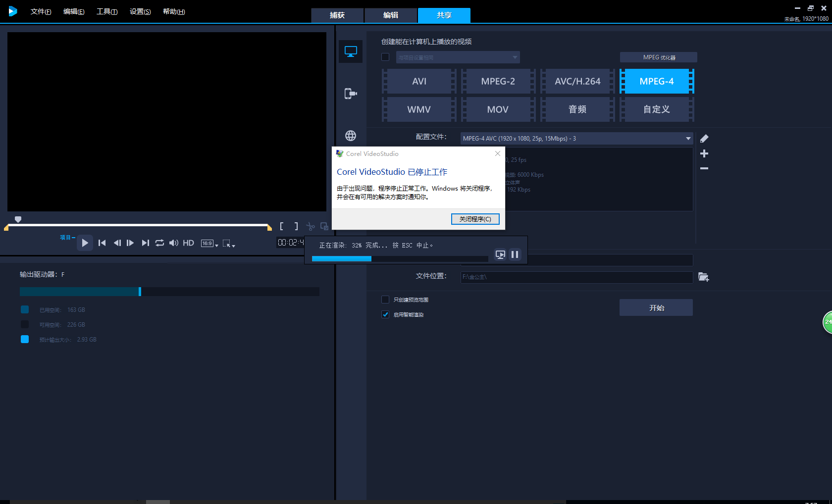Screen dimensions: 832x504
Task: Click the black video preview window
Action: 167,122
